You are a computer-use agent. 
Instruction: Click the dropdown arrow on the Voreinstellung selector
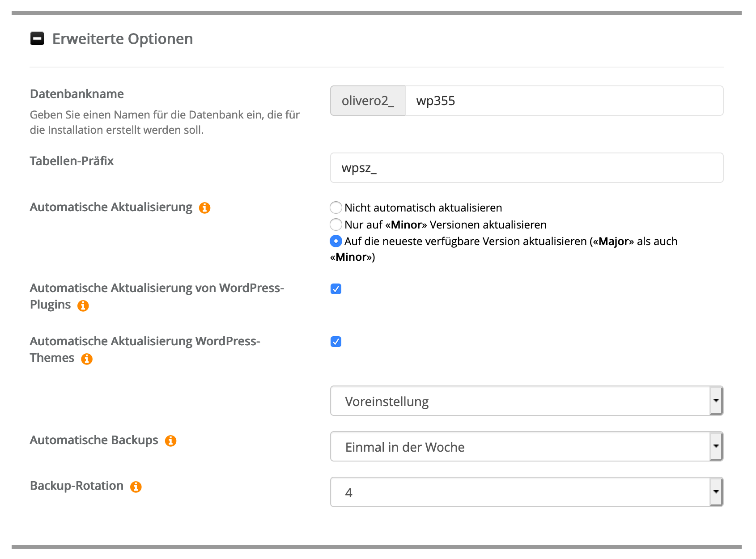(716, 401)
